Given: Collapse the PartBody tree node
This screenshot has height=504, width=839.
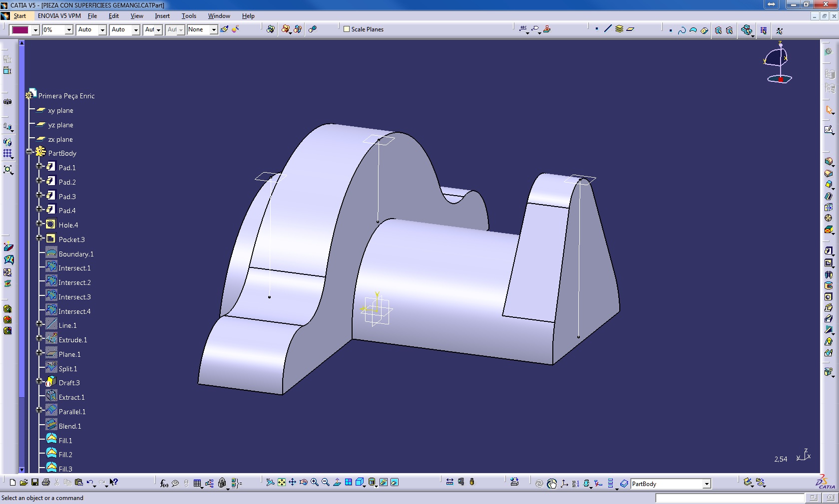Looking at the screenshot, I should tap(29, 152).
